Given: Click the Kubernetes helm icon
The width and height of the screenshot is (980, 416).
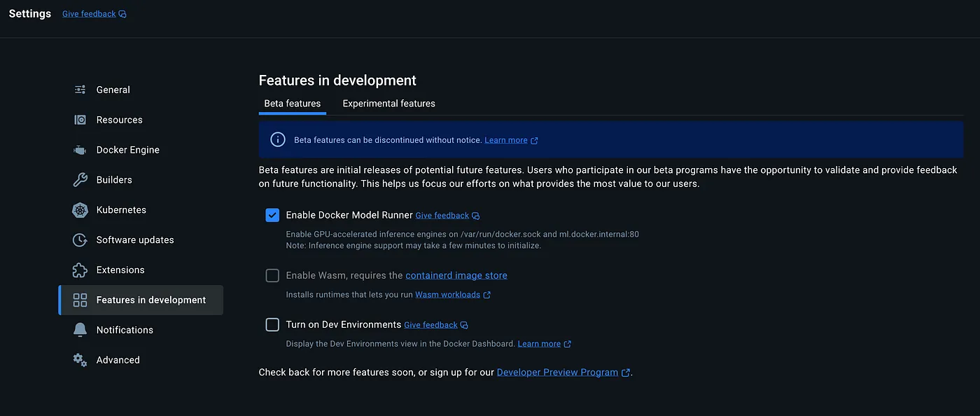Looking at the screenshot, I should click(80, 210).
